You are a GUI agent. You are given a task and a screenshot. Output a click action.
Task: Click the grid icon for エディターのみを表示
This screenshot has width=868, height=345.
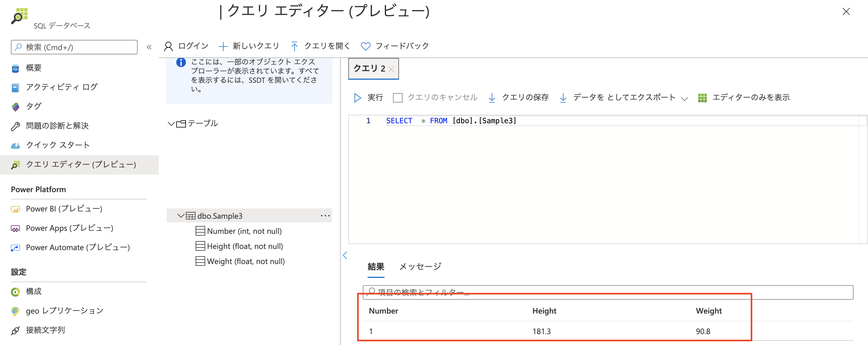[x=702, y=98]
